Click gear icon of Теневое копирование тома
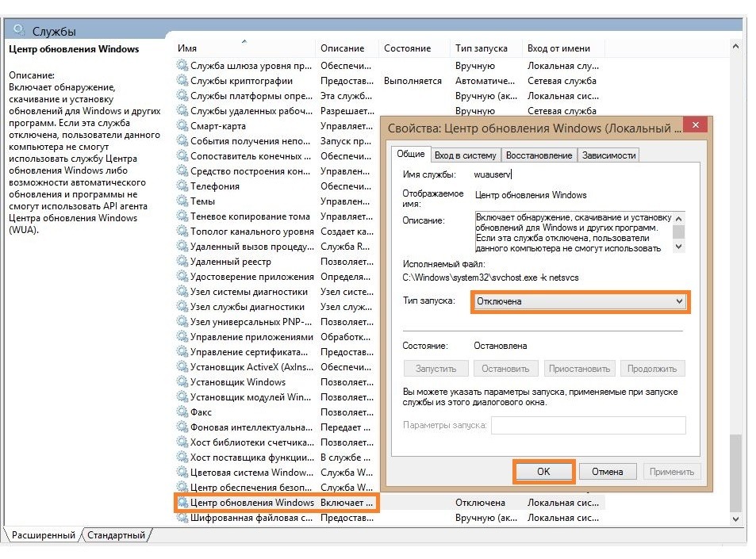Screen dimensions: 756x559 tap(182, 216)
